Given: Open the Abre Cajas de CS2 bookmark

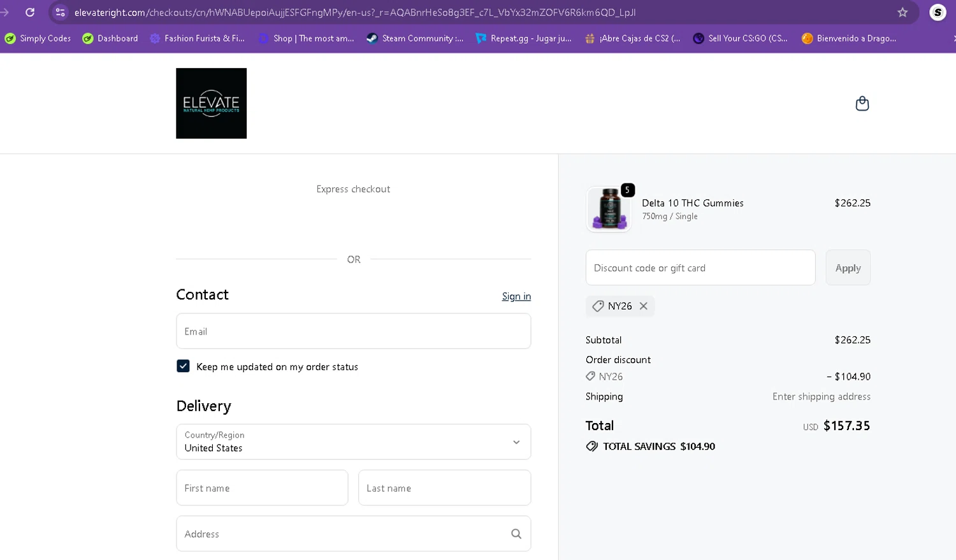Looking at the screenshot, I should 633,38.
